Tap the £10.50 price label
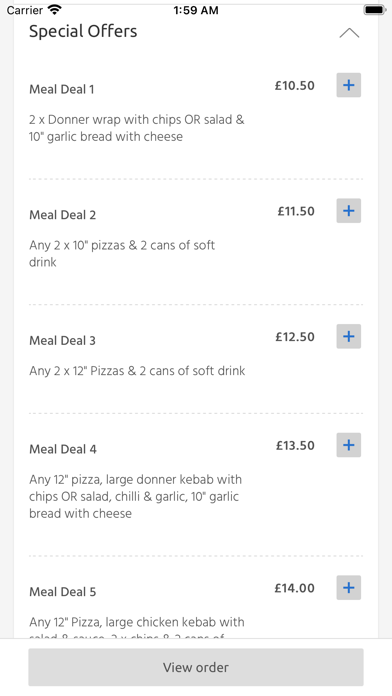The image size is (392, 696). tap(294, 85)
